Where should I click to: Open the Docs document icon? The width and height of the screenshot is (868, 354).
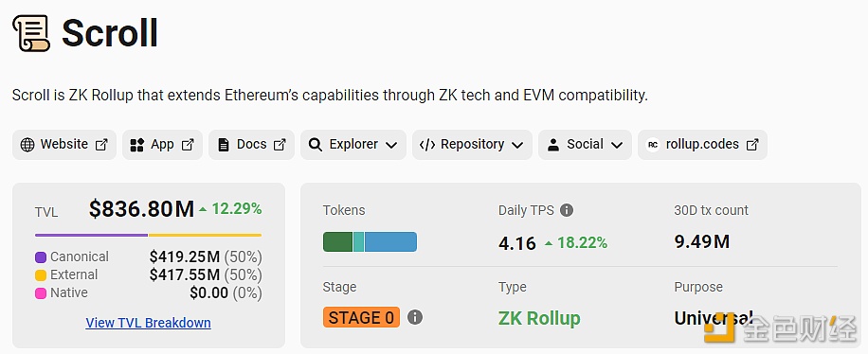click(x=223, y=145)
